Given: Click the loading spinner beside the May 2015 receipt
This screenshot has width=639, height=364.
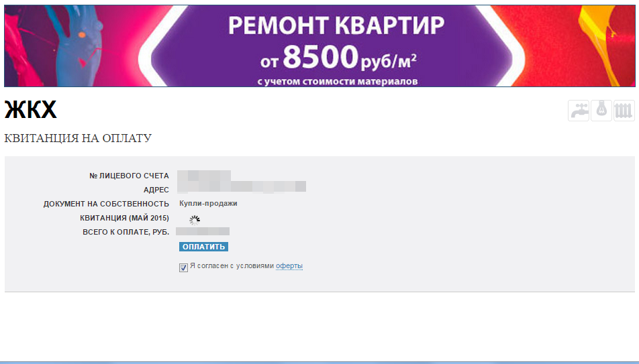Looking at the screenshot, I should [195, 221].
